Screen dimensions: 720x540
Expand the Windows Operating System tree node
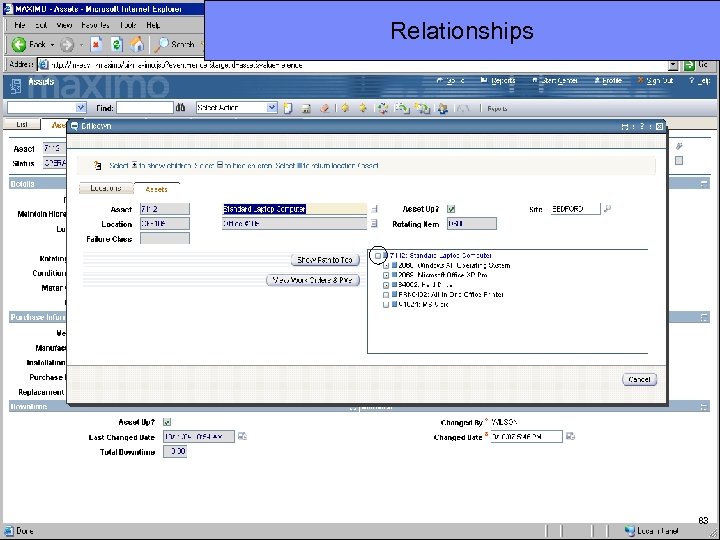tap(386, 266)
